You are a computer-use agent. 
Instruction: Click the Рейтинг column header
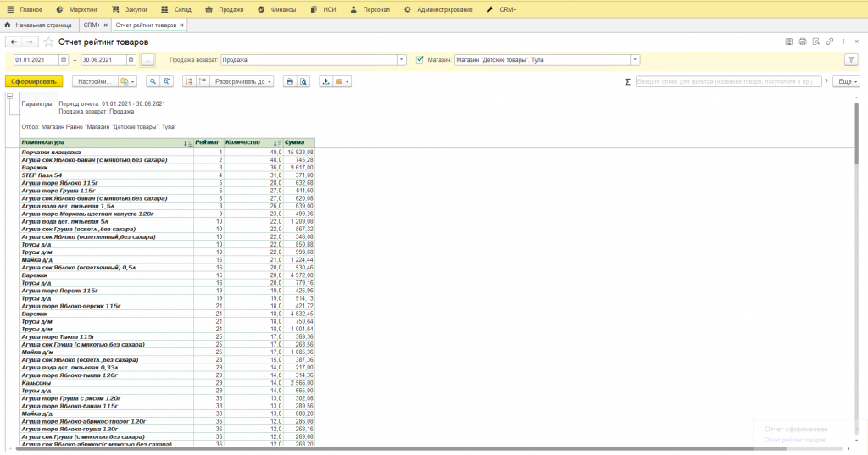[208, 143]
